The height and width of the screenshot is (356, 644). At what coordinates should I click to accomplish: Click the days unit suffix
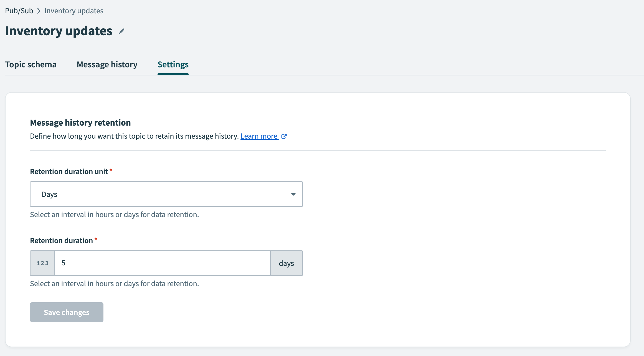pyautogui.click(x=286, y=263)
